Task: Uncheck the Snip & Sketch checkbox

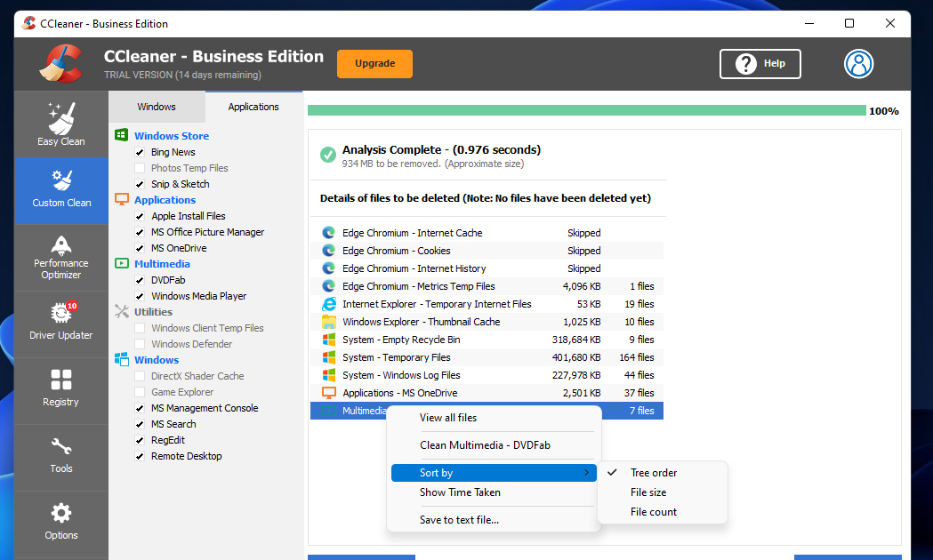Action: coord(140,184)
